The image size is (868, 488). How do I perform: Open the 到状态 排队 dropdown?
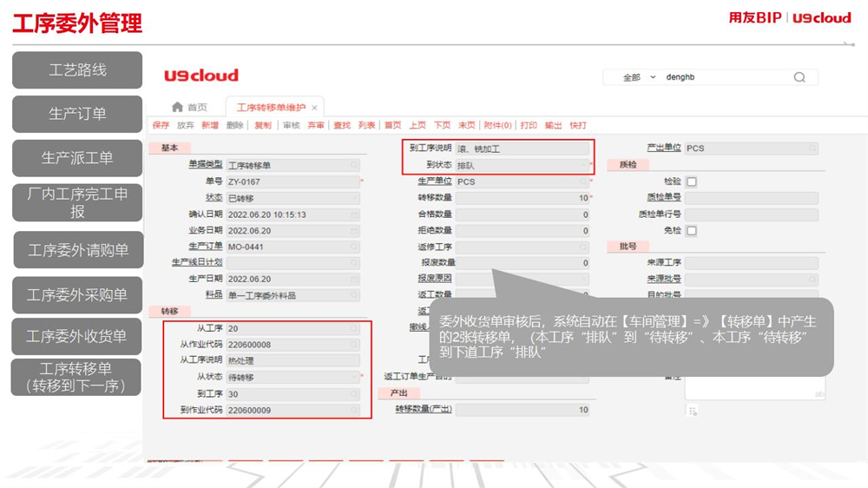[583, 165]
